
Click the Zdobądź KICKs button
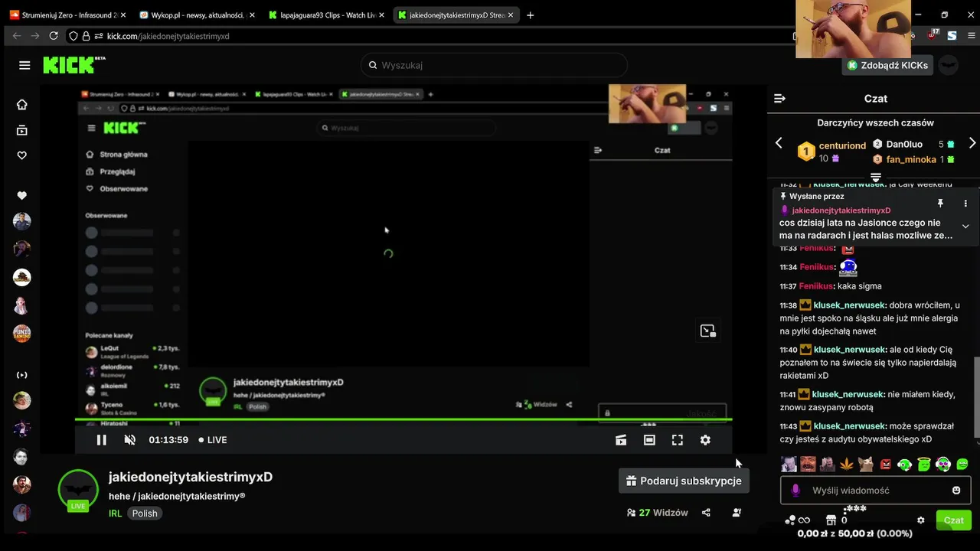tap(887, 65)
